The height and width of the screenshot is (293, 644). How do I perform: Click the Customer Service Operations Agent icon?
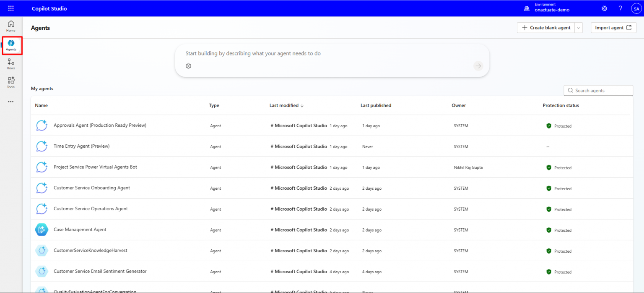coord(42,209)
